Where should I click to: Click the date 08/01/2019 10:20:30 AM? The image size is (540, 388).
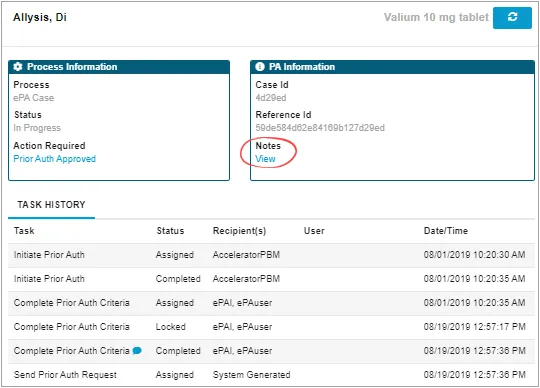coord(475,255)
